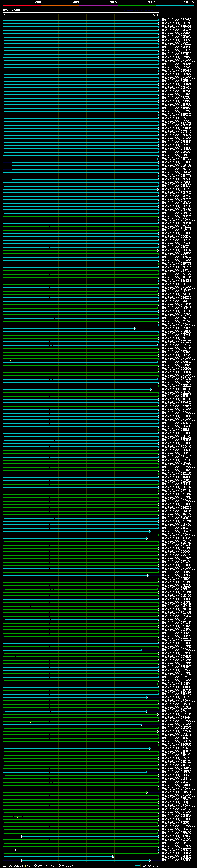Open the UniRef100_A9RTN1 hit label
Viewport: 197px width, 868px height.
click(176, 23)
